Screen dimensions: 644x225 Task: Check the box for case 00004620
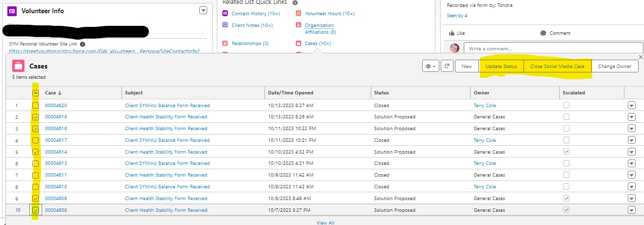tap(35, 105)
